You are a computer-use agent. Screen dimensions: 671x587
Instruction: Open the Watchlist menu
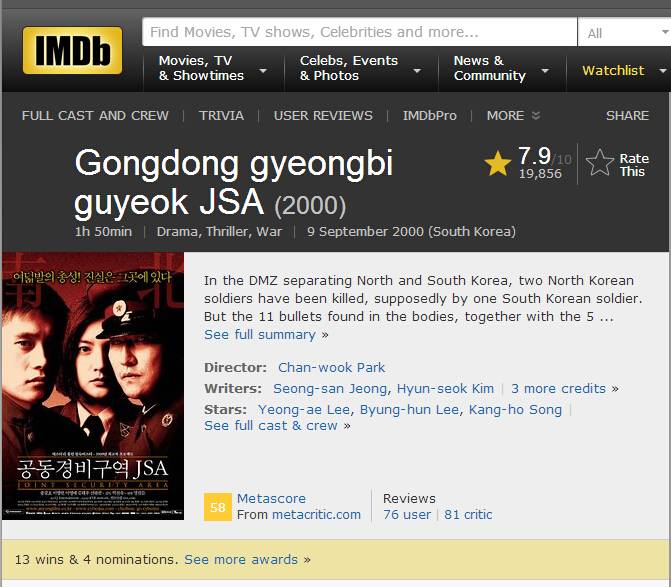click(x=623, y=71)
